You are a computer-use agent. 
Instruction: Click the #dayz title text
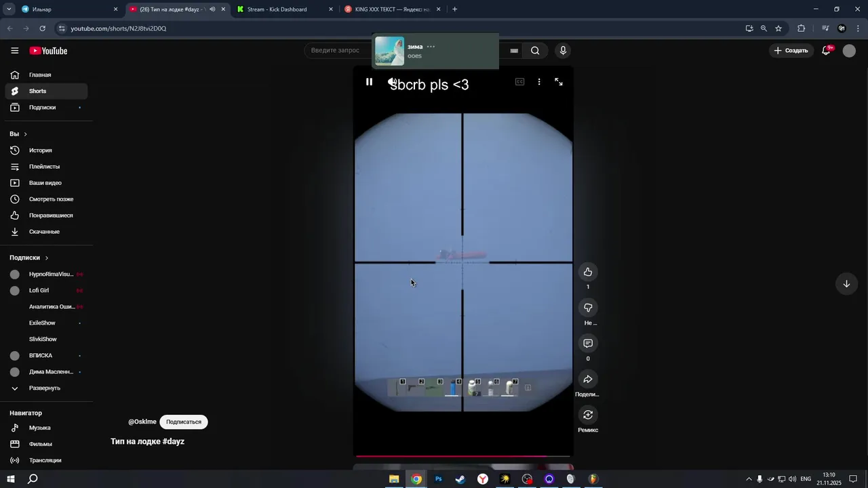tap(174, 441)
